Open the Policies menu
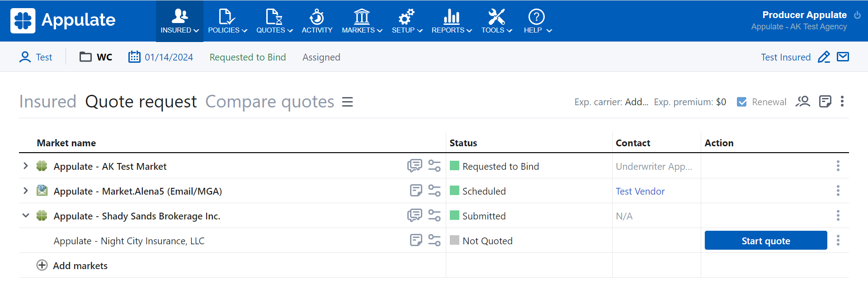The height and width of the screenshot is (298, 868). [227, 21]
